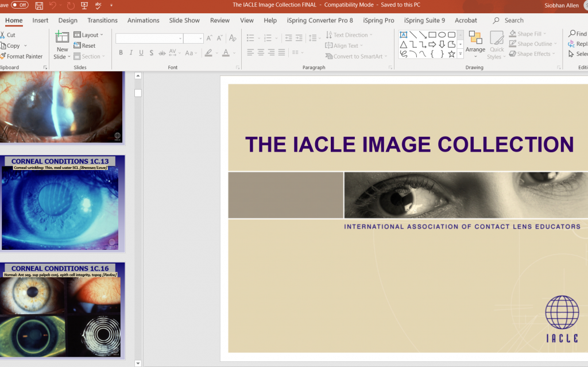The width and height of the screenshot is (588, 367).
Task: Toggle AutoSave switch
Action: coord(19,5)
